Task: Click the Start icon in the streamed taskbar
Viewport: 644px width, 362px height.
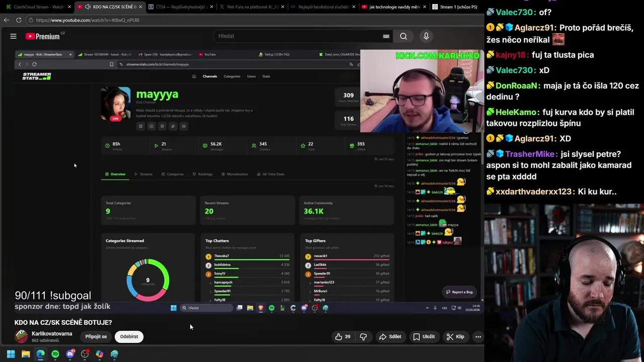Action: coord(174,308)
